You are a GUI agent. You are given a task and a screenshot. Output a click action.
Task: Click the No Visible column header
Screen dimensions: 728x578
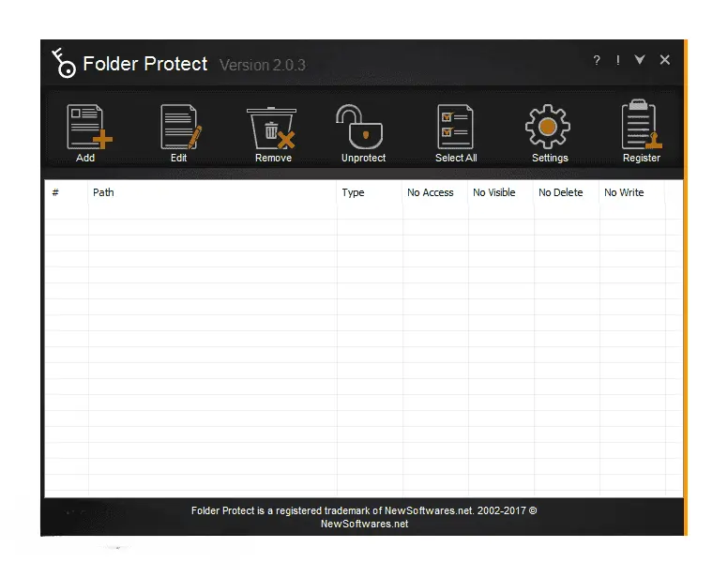(x=501, y=192)
